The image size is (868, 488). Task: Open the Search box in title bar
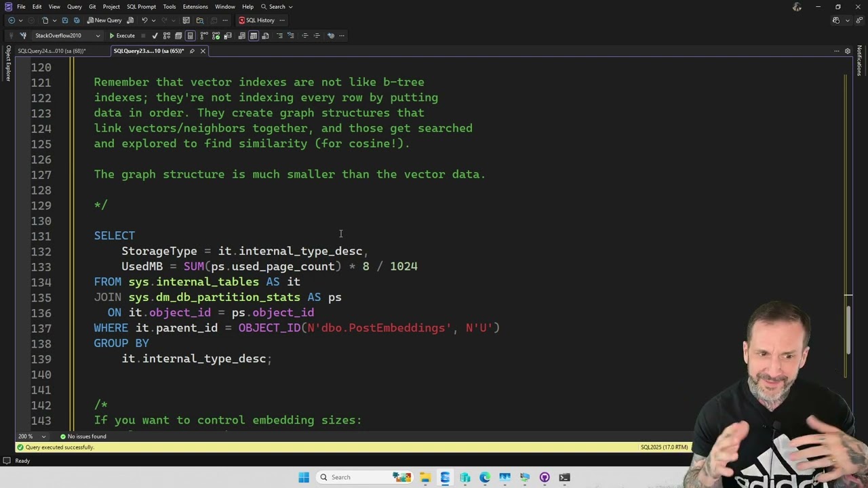click(277, 7)
